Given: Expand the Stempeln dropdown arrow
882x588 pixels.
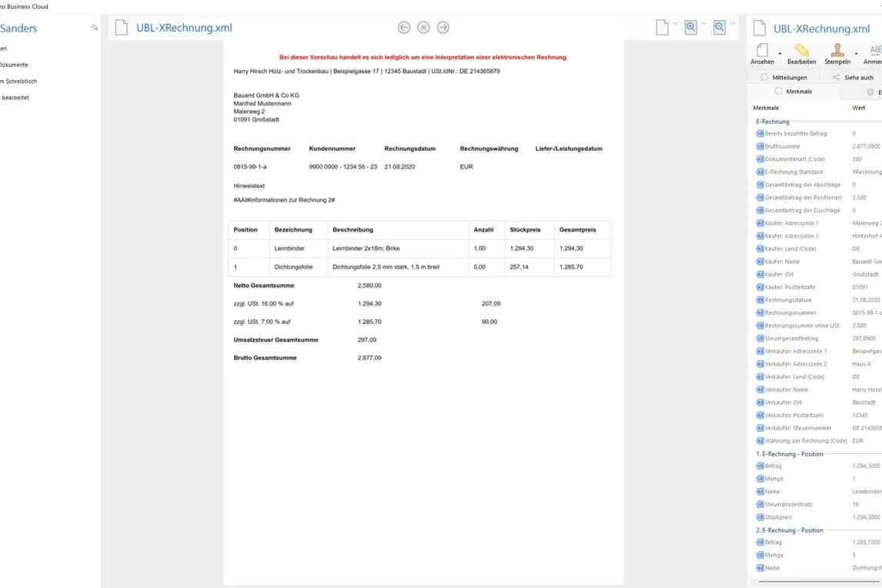Looking at the screenshot, I should coord(856,54).
